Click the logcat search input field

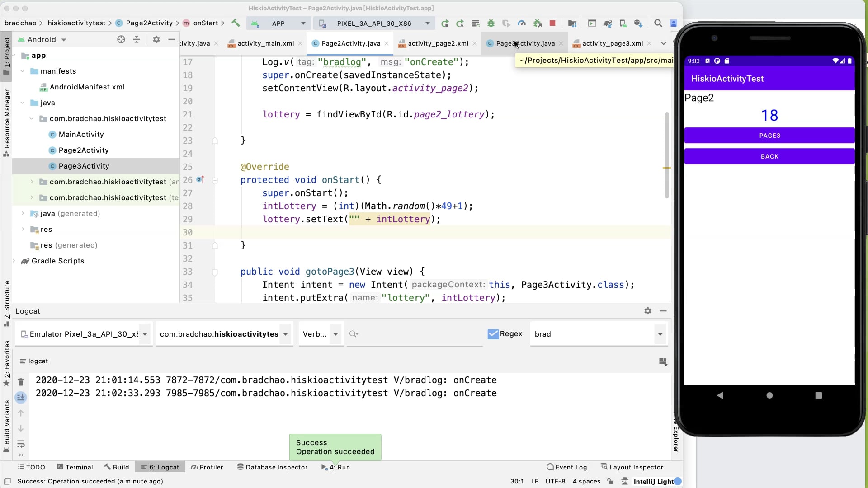tap(416, 334)
